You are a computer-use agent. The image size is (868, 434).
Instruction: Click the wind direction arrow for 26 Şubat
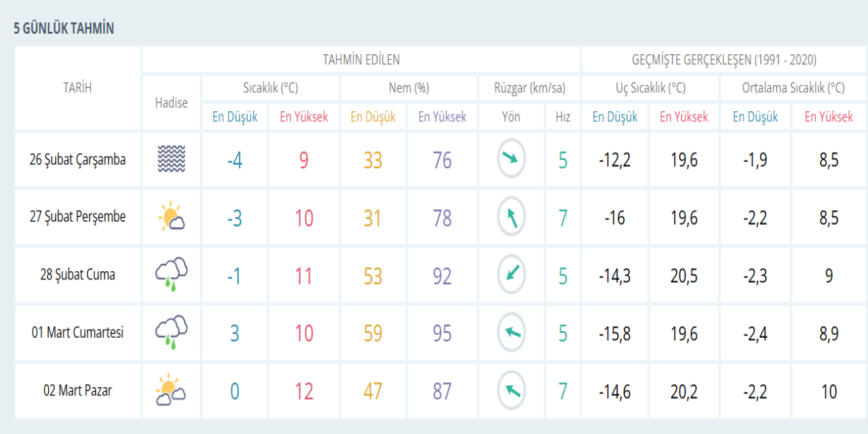pyautogui.click(x=511, y=160)
